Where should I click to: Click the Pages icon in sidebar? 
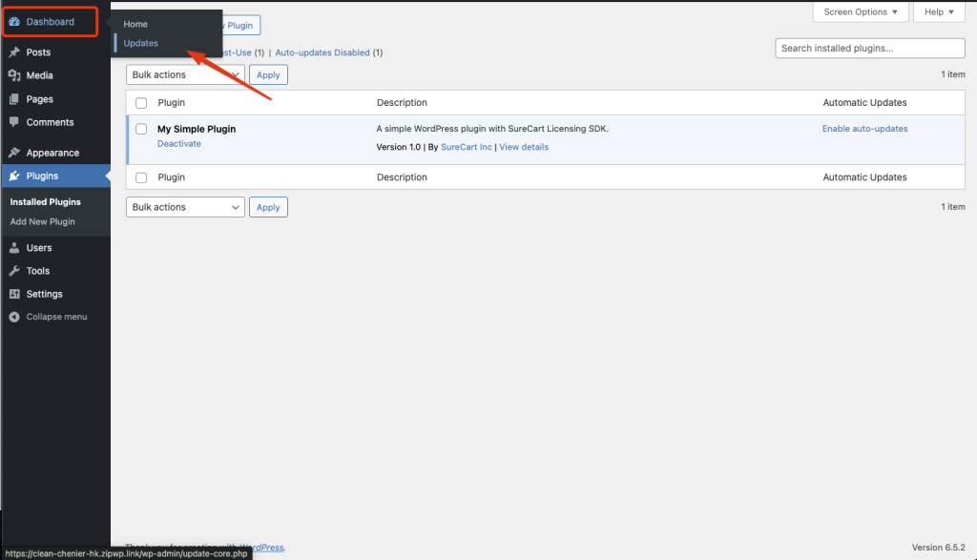[x=14, y=99]
